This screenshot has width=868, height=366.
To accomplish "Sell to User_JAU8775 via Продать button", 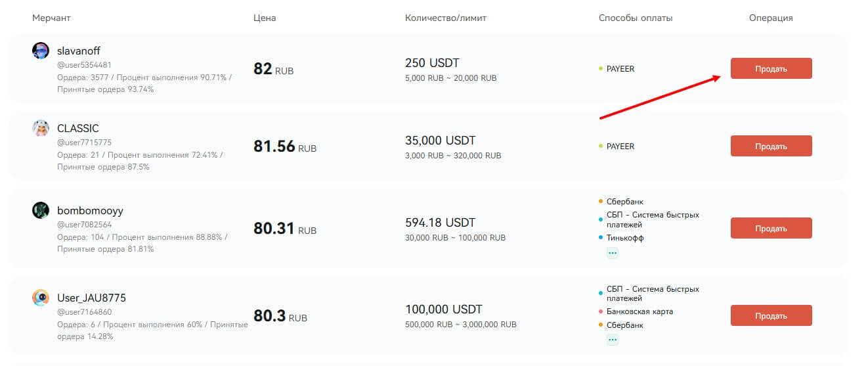I will [x=771, y=315].
